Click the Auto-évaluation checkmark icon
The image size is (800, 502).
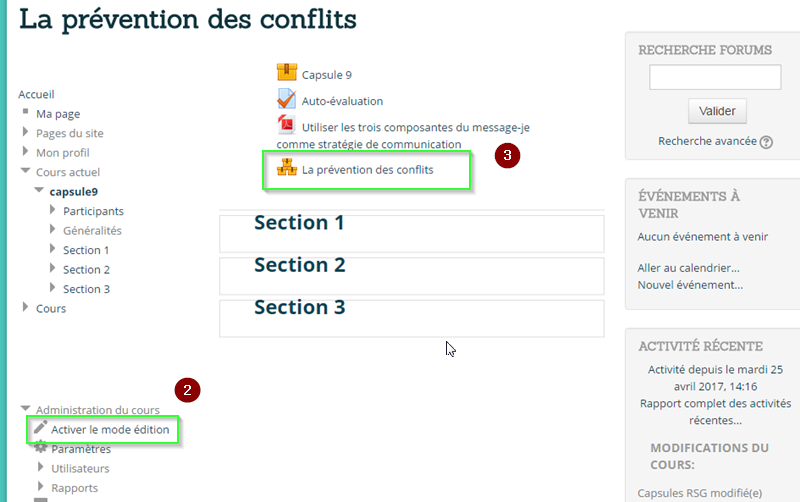coord(287,99)
